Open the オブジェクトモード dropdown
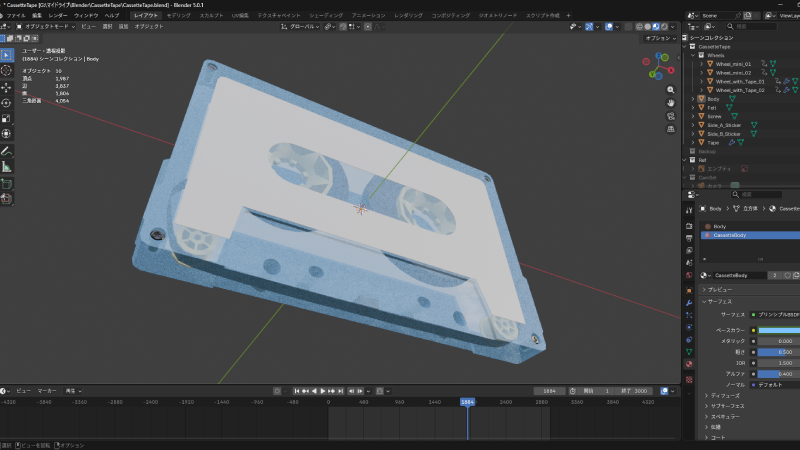The width and height of the screenshot is (800, 450). click(x=47, y=26)
